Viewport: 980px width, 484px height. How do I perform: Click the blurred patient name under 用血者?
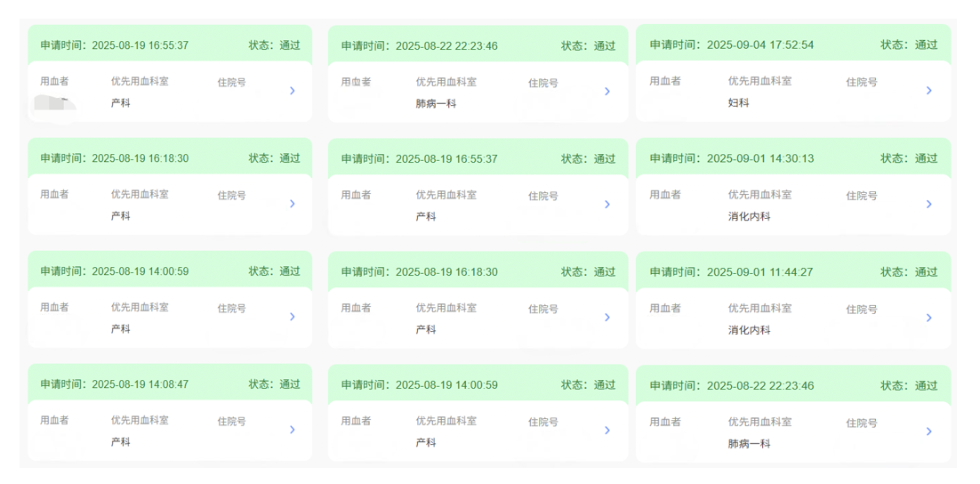[54, 103]
